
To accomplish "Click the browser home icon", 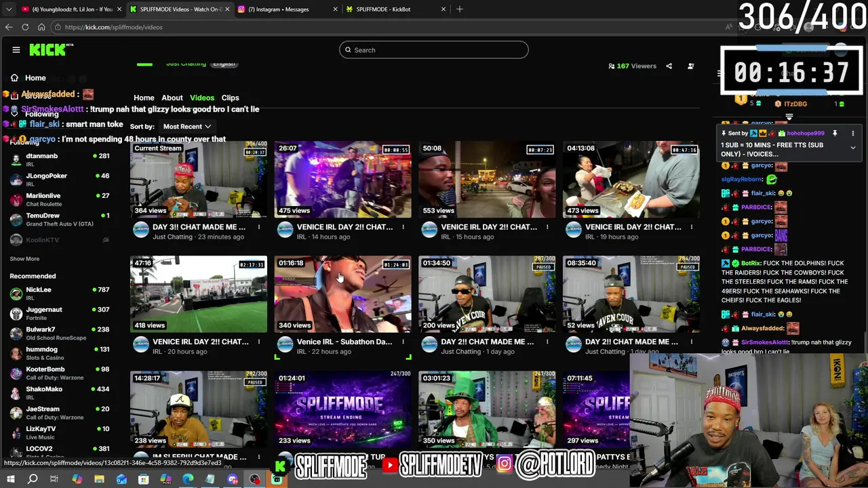I will (x=41, y=27).
